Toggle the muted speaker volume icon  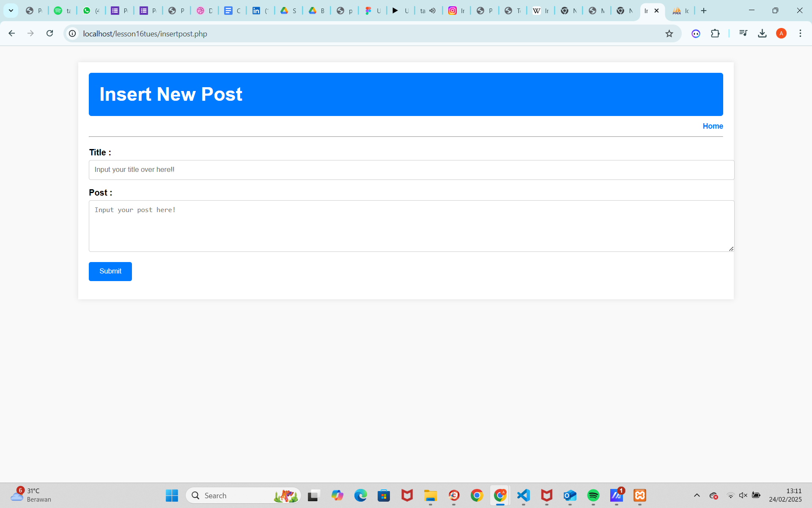pos(743,495)
